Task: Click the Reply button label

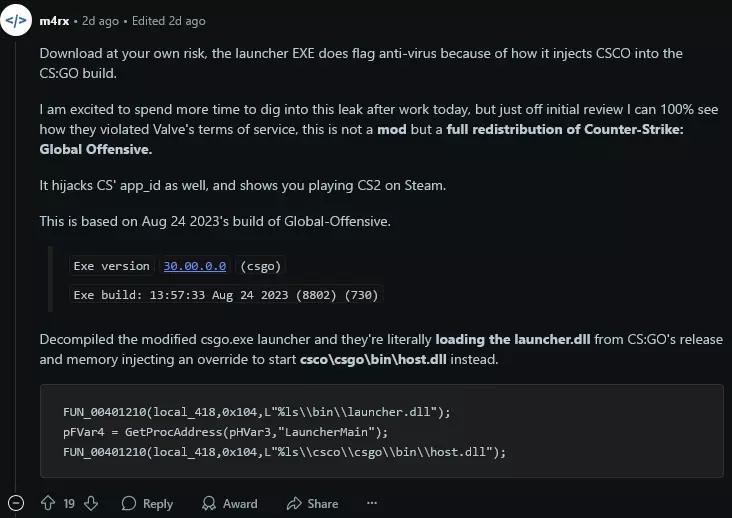Action: 158,504
